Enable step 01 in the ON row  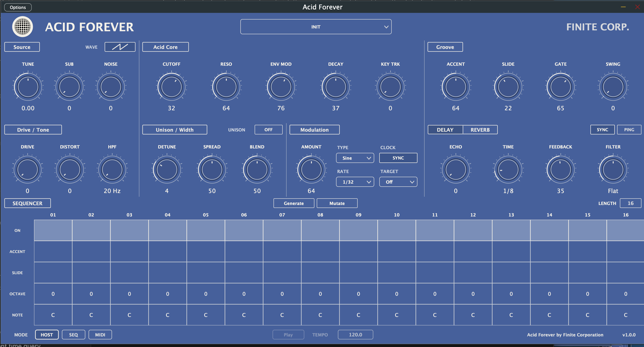click(x=53, y=230)
